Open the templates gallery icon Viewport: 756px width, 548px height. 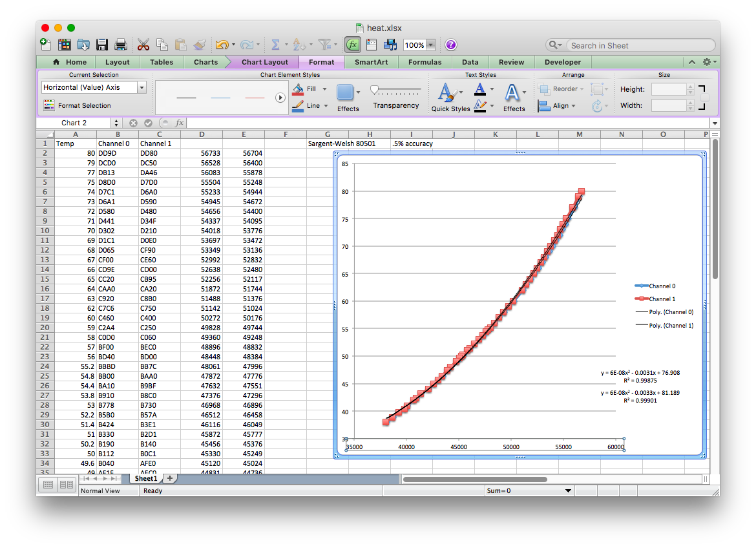(64, 45)
